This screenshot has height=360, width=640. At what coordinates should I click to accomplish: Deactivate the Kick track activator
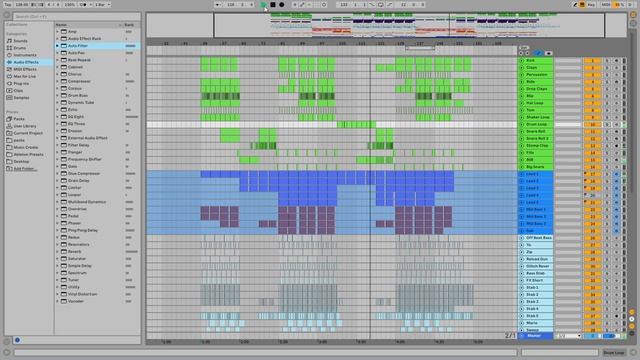tap(592, 60)
